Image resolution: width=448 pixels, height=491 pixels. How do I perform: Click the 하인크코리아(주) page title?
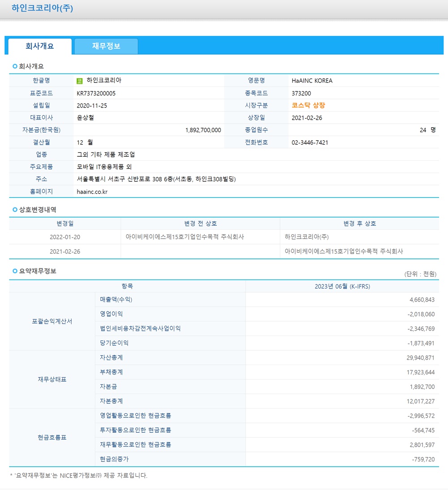(42, 8)
